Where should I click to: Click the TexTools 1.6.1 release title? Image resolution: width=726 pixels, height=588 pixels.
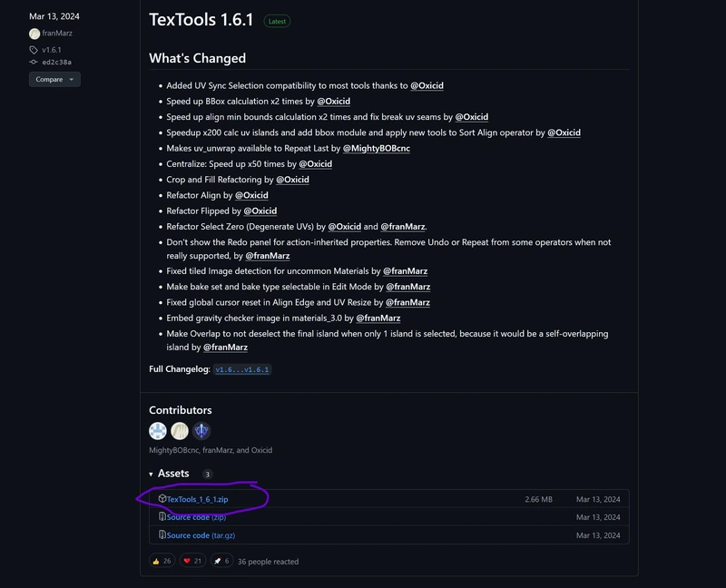201,20
